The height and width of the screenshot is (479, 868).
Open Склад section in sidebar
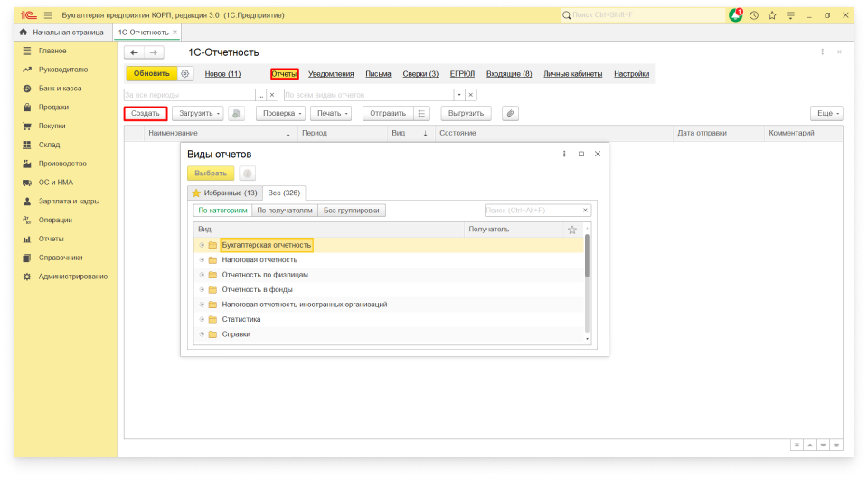coord(49,145)
